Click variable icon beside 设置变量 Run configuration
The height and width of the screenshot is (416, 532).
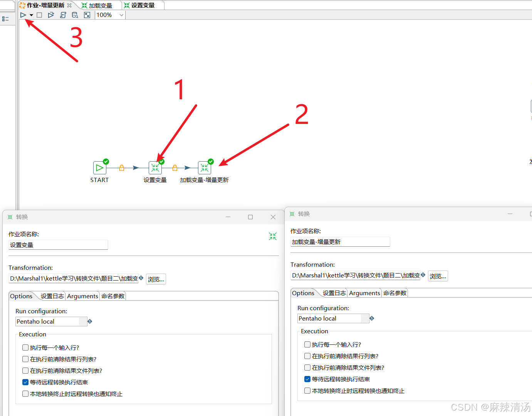pos(90,321)
